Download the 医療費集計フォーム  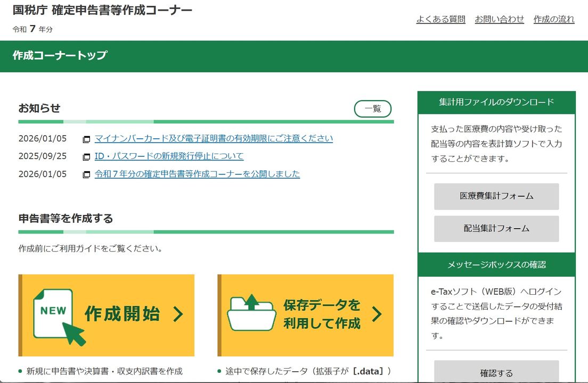click(496, 196)
